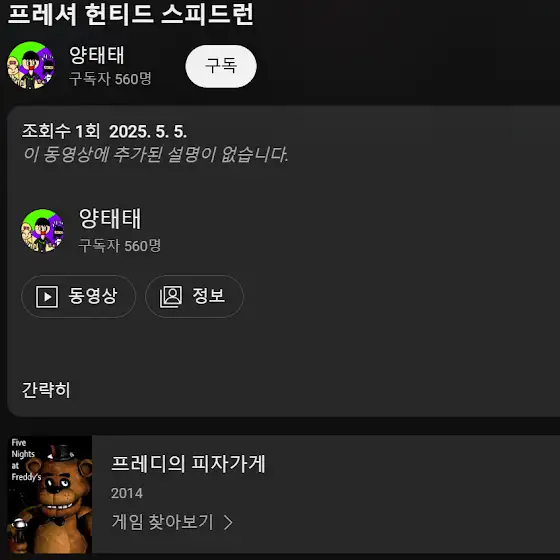Click the top 구독자 560명 subscriber count
The height and width of the screenshot is (560, 560).
(110, 79)
